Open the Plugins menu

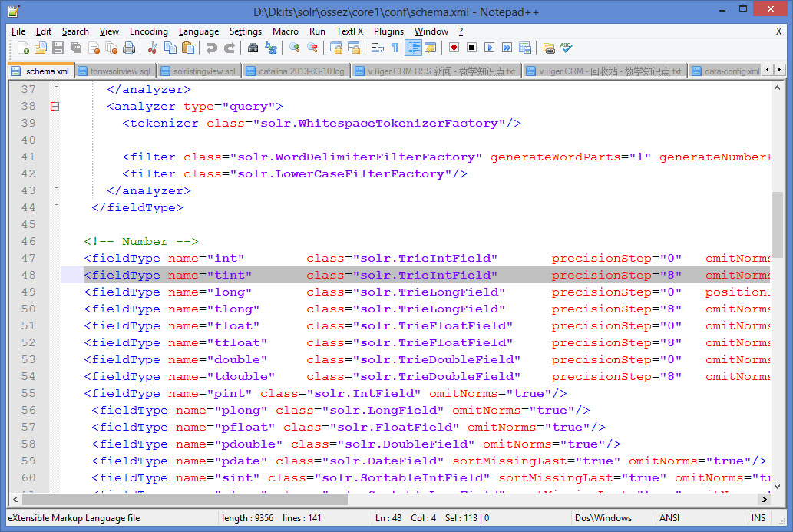coord(388,31)
